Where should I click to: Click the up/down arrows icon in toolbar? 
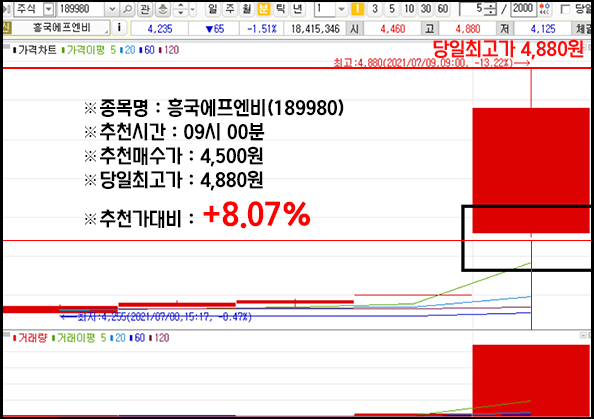pos(181,8)
